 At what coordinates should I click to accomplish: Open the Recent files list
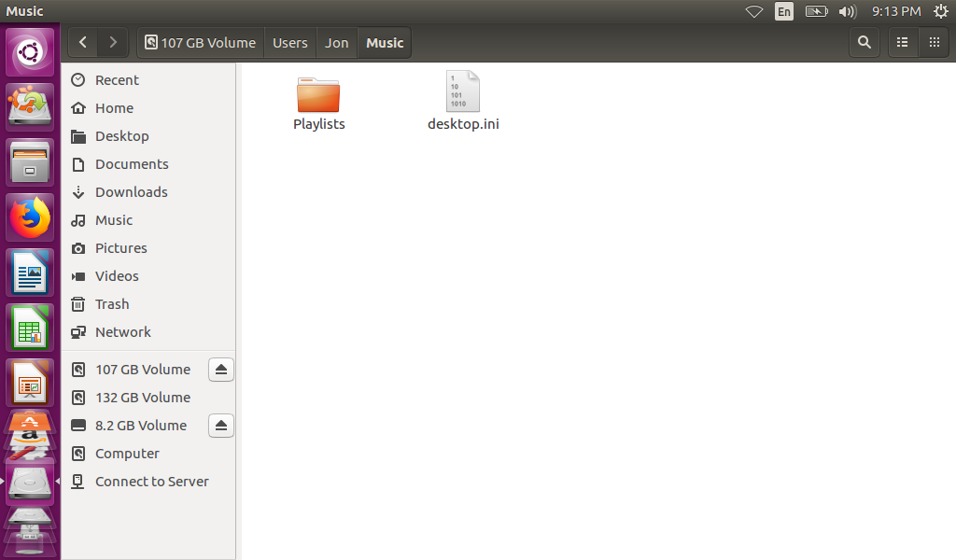[x=117, y=80]
